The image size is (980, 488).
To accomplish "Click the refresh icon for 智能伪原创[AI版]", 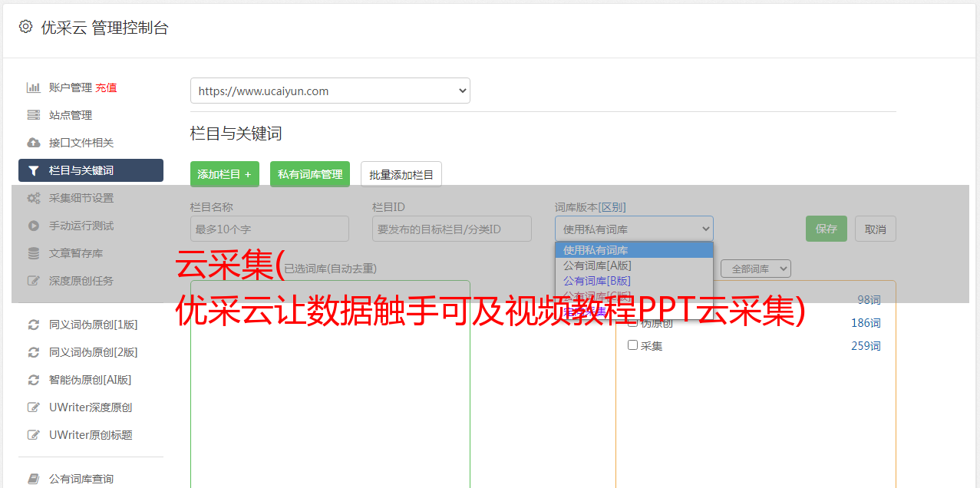I will pos(34,380).
